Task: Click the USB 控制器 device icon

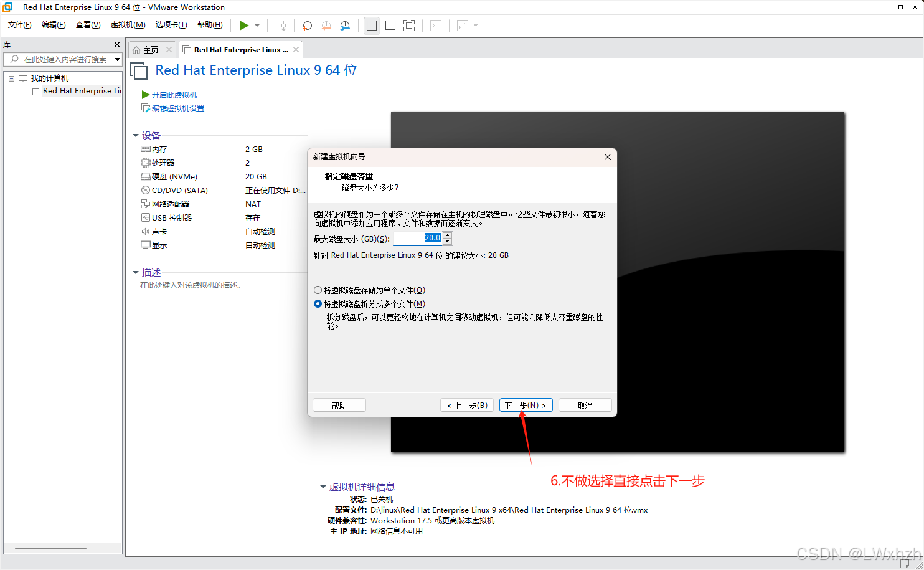Action: coord(146,218)
